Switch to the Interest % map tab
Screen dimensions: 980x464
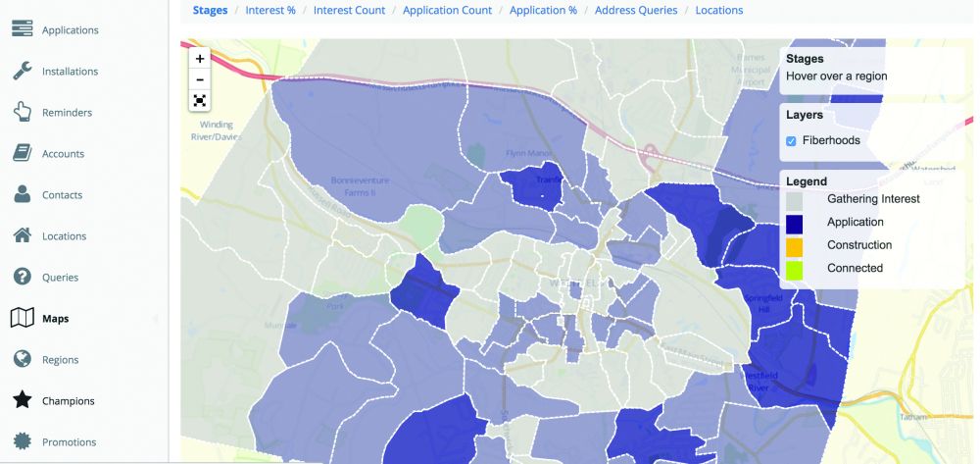[269, 10]
